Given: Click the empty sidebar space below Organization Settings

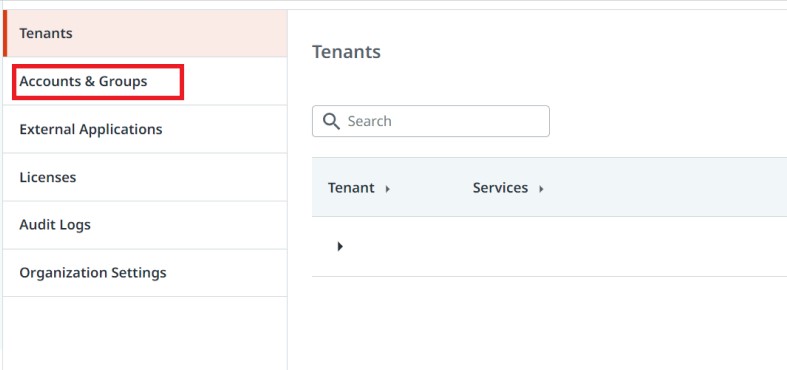Looking at the screenshot, I should coord(145,333).
